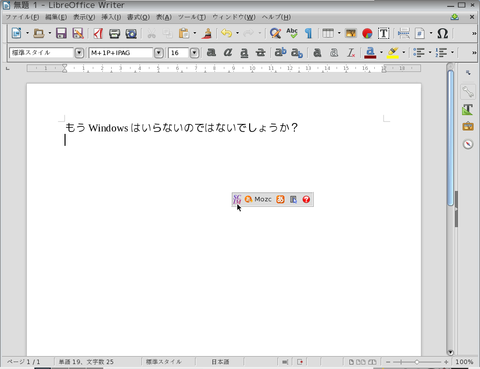480x369 pixels.
Task: Apply superscript formatting icon
Action: [x=280, y=52]
